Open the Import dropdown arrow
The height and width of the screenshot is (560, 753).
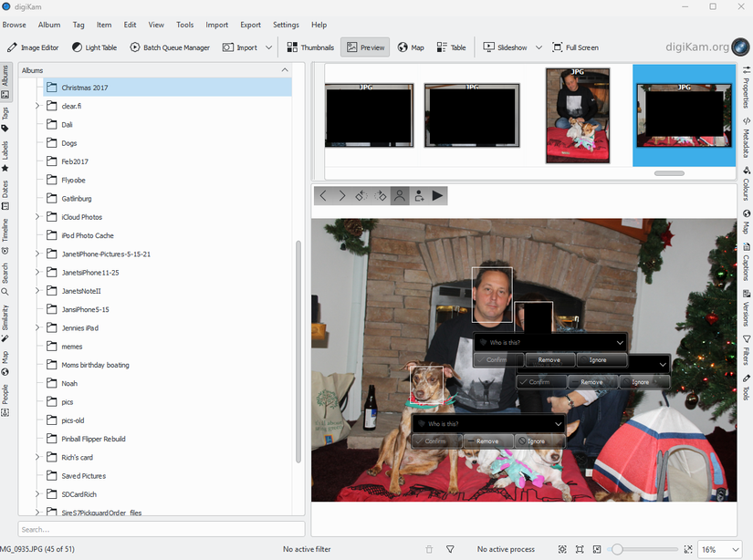pyautogui.click(x=270, y=47)
